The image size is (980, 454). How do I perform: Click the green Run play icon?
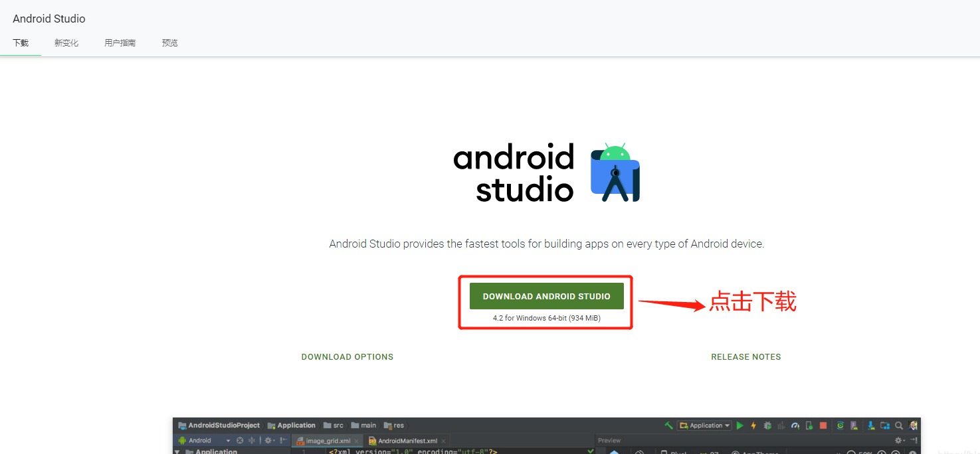tap(739, 425)
